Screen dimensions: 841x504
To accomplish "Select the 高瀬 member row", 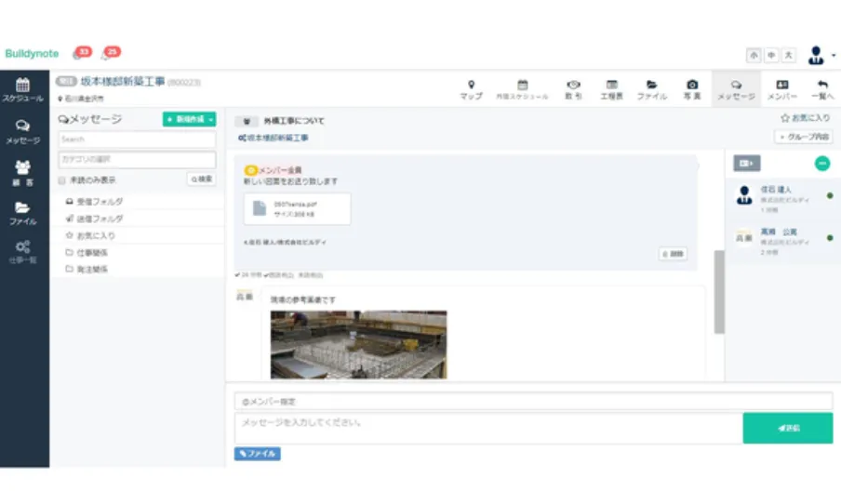I will click(x=782, y=240).
